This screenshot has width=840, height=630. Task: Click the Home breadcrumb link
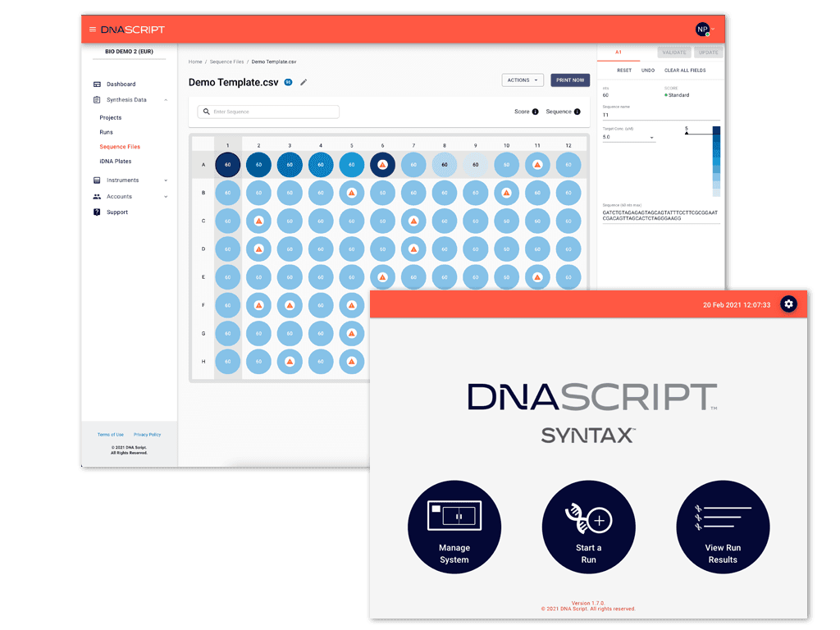[x=195, y=62]
